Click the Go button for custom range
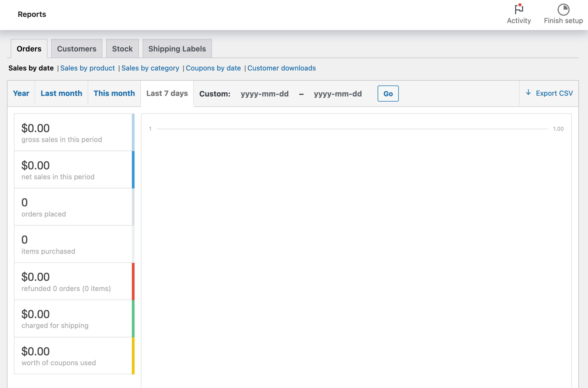Screen dimensions: 588x388 point(388,94)
